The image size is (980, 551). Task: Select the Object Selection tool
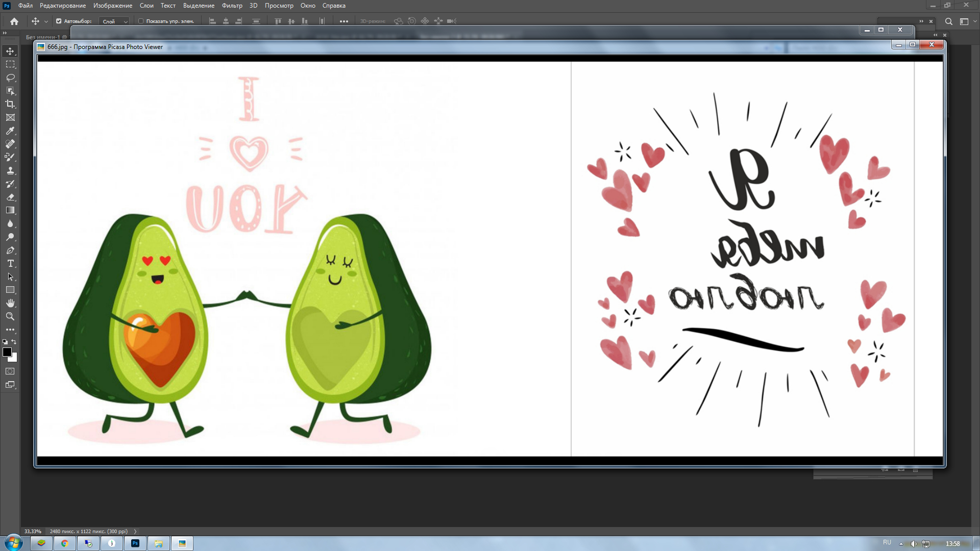coord(10,91)
